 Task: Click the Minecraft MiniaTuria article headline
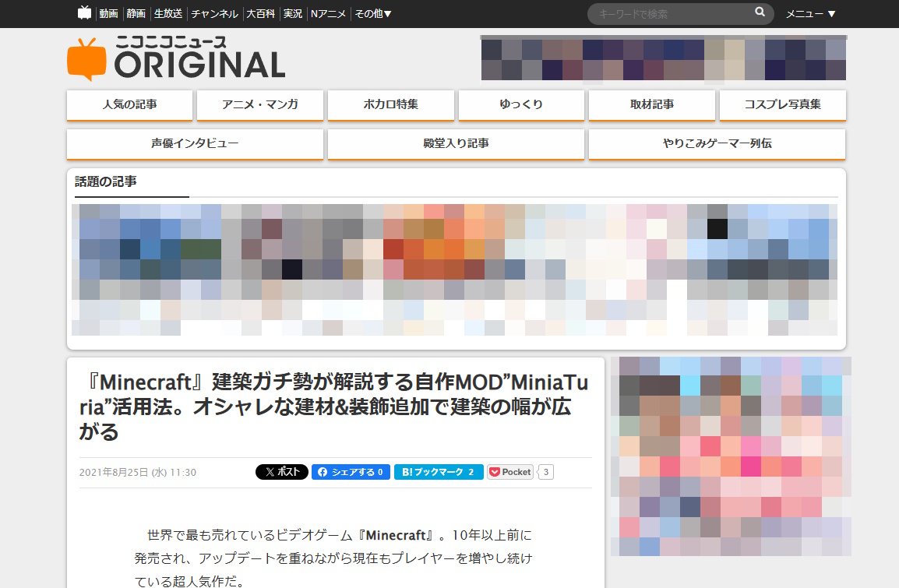(x=333, y=407)
